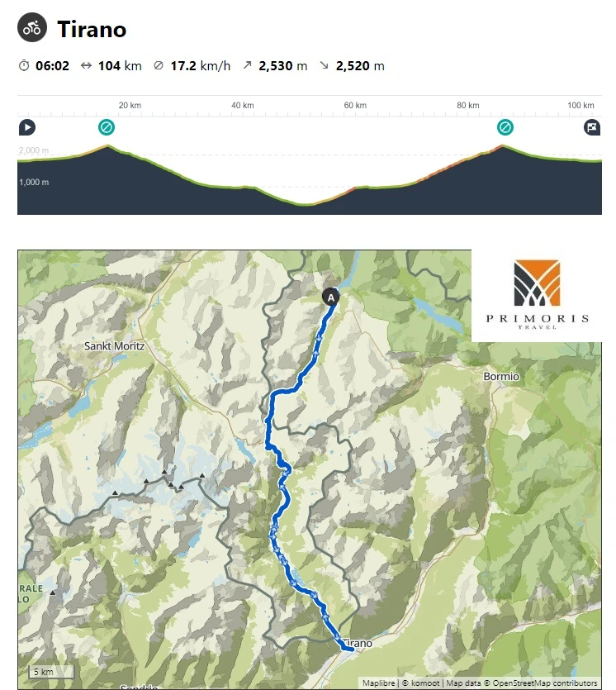Screen dimensions: 616x690
Task: Click the Primoris Travel logo
Action: click(537, 294)
